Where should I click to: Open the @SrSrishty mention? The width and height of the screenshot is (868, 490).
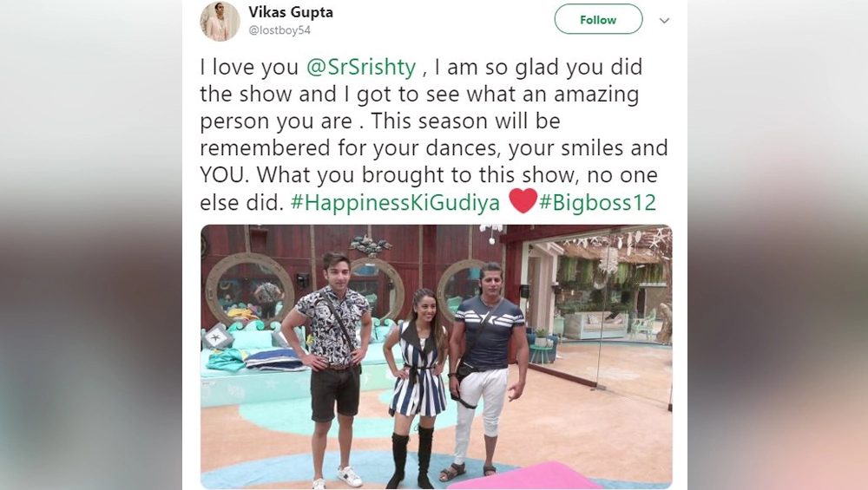pyautogui.click(x=361, y=67)
